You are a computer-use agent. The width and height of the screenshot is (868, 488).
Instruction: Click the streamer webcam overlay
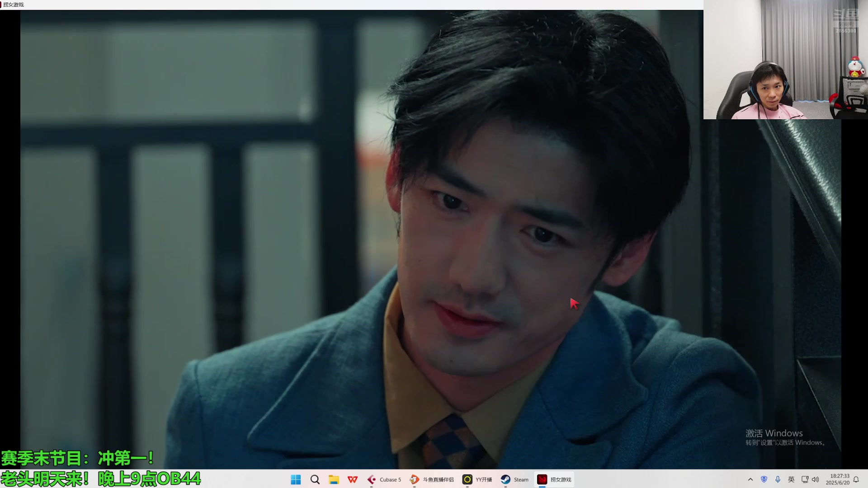tap(786, 60)
